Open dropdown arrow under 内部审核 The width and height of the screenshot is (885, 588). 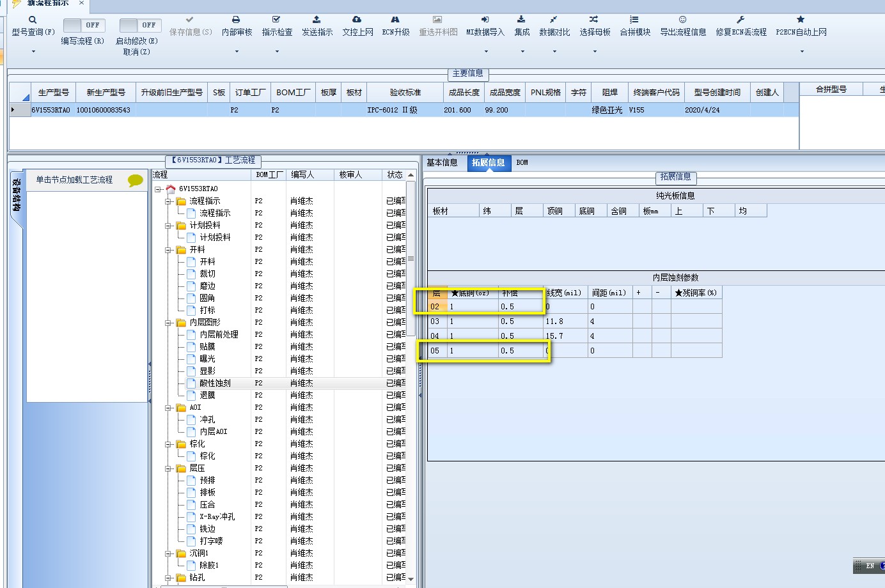[x=237, y=51]
